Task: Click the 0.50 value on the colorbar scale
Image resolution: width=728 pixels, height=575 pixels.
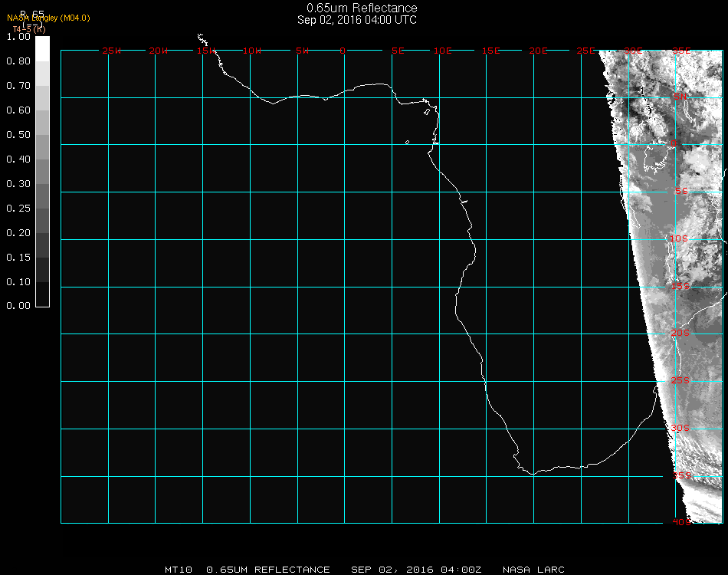Action: point(18,135)
